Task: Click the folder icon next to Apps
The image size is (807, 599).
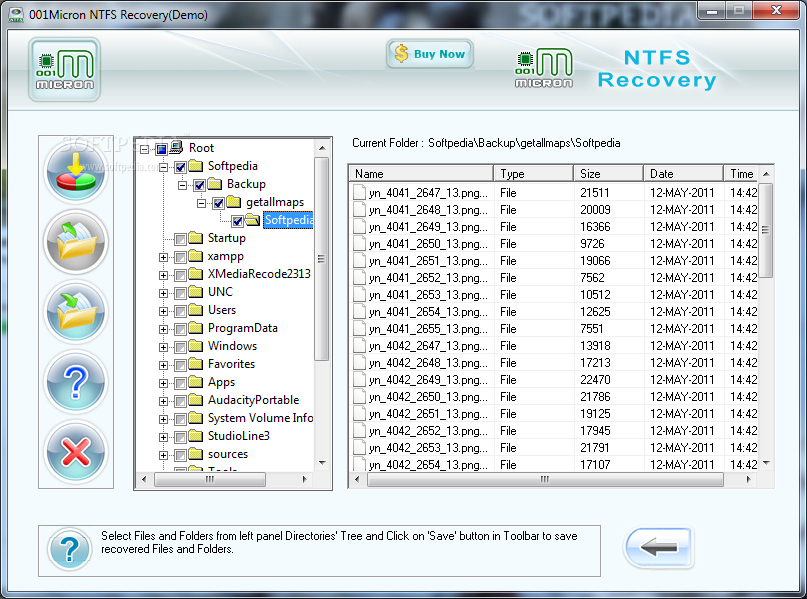Action: (196, 381)
